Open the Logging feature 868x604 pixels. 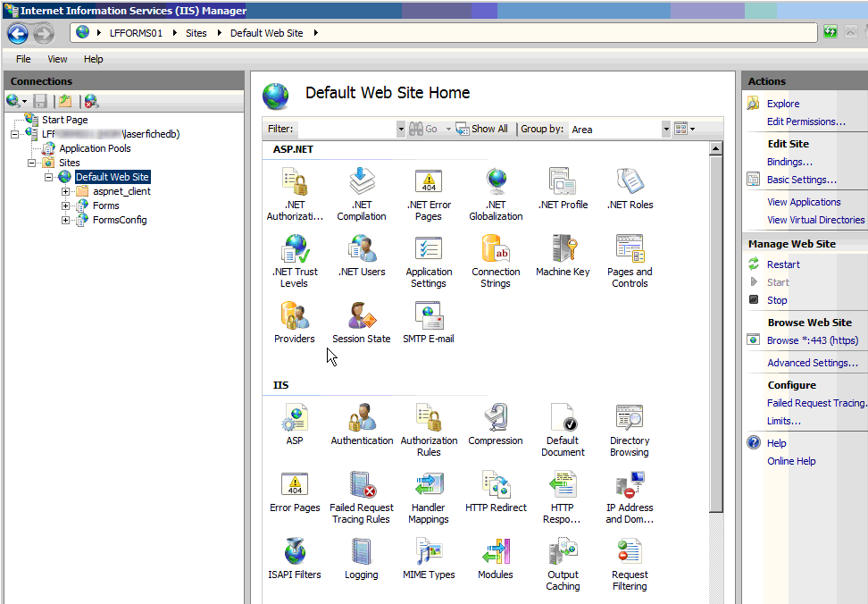pos(362,558)
